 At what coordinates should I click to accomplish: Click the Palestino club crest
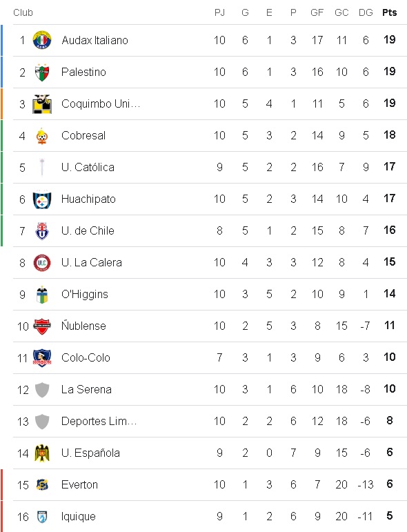click(x=42, y=72)
